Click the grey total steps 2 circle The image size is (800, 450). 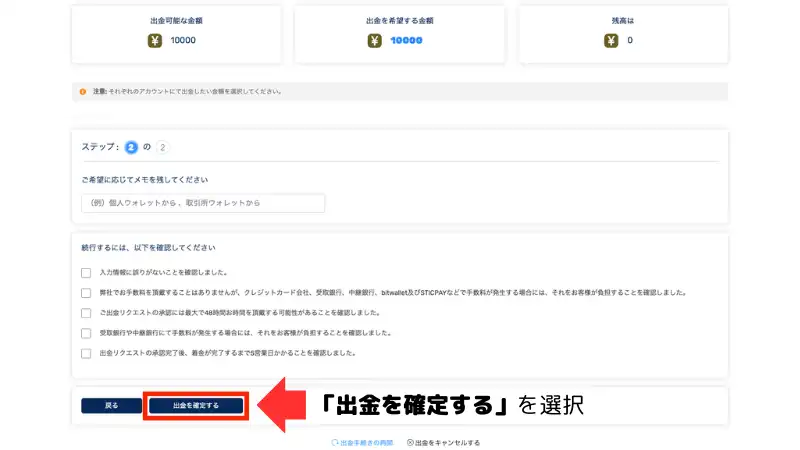pos(163,147)
